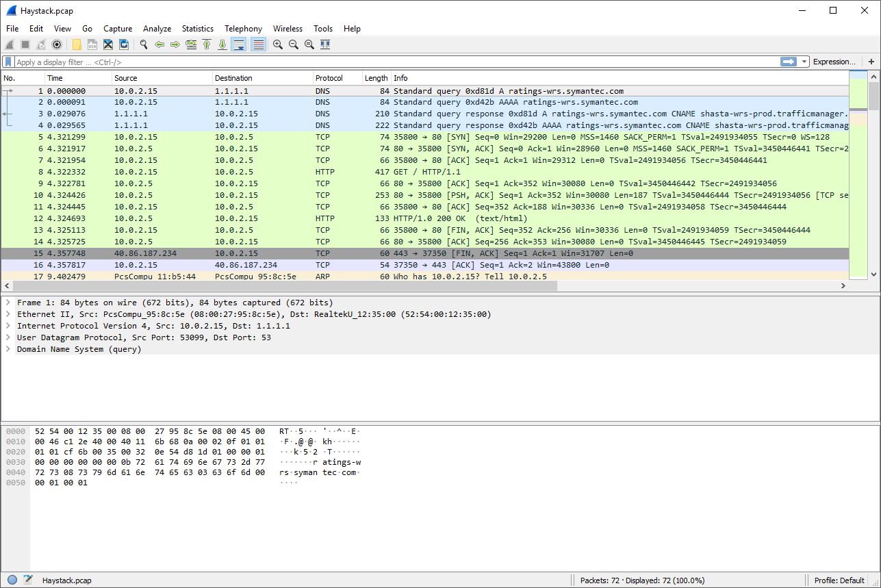Sort by the Time column header
The width and height of the screenshot is (881, 588).
[78, 78]
